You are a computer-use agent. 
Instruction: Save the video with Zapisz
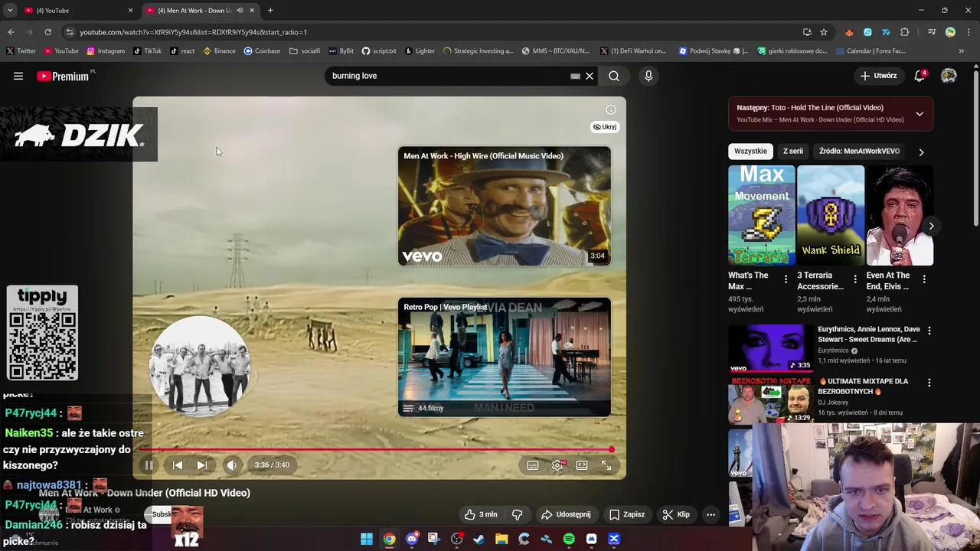tap(627, 514)
